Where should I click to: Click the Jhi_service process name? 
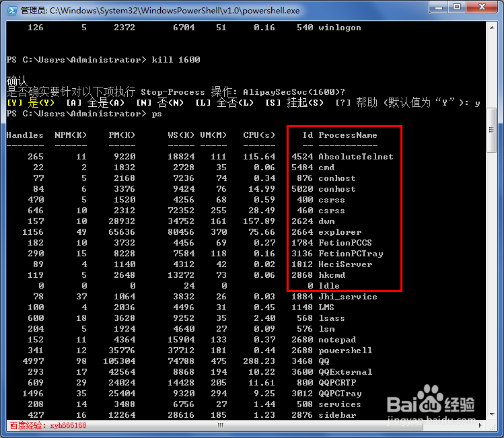click(x=348, y=297)
